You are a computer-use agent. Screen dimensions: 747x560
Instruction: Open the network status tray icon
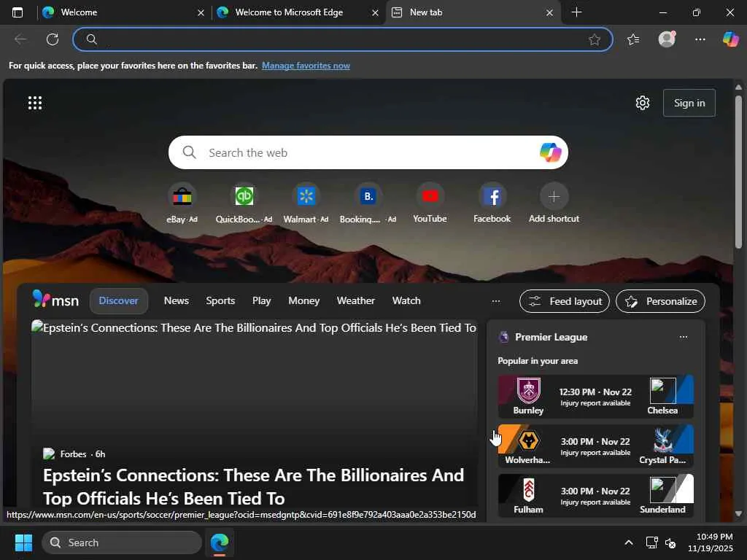click(651, 542)
